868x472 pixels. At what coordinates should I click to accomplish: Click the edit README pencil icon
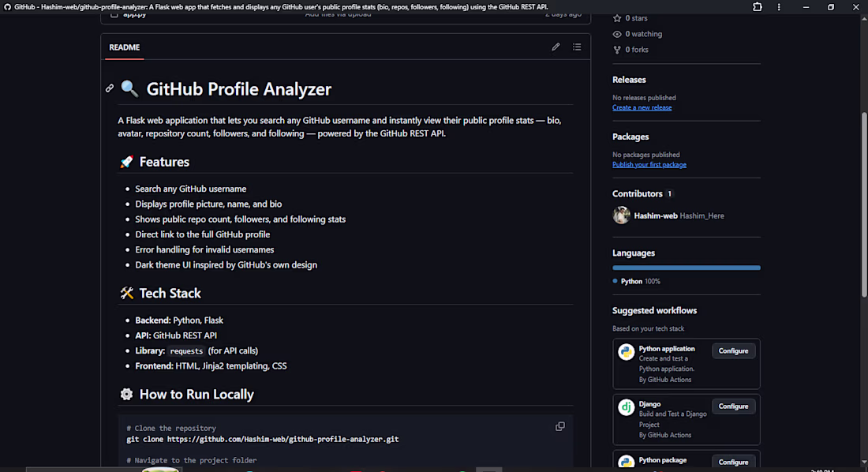tap(556, 47)
